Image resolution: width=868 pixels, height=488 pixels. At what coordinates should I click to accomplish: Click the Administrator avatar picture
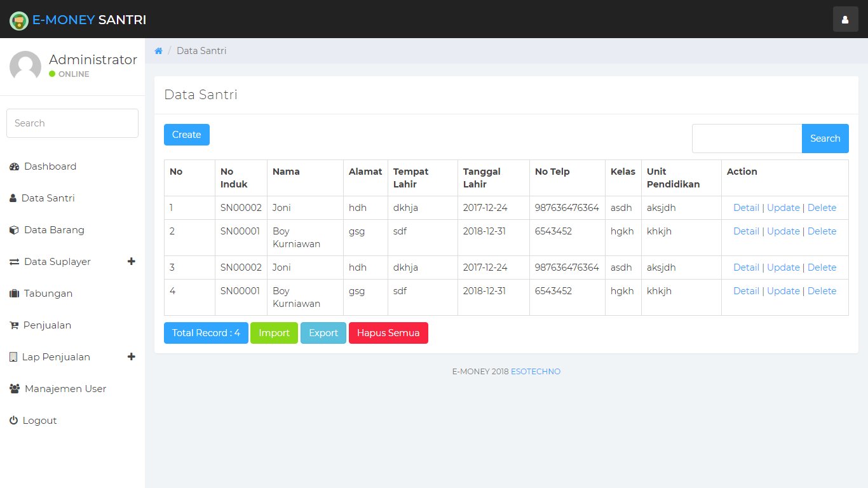pyautogui.click(x=25, y=66)
